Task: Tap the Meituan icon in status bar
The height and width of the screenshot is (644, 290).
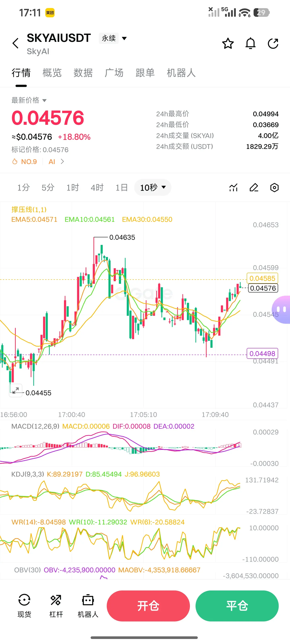Action: pos(50,13)
